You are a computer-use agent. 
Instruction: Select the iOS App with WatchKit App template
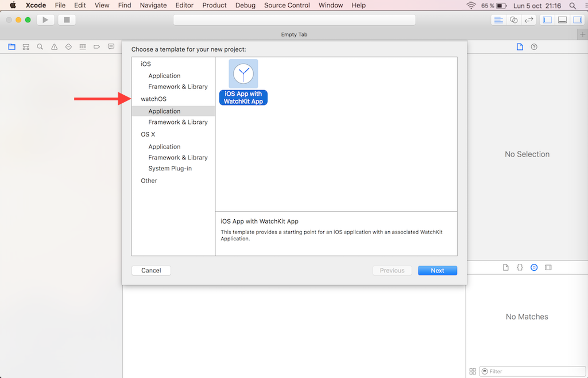tap(243, 82)
